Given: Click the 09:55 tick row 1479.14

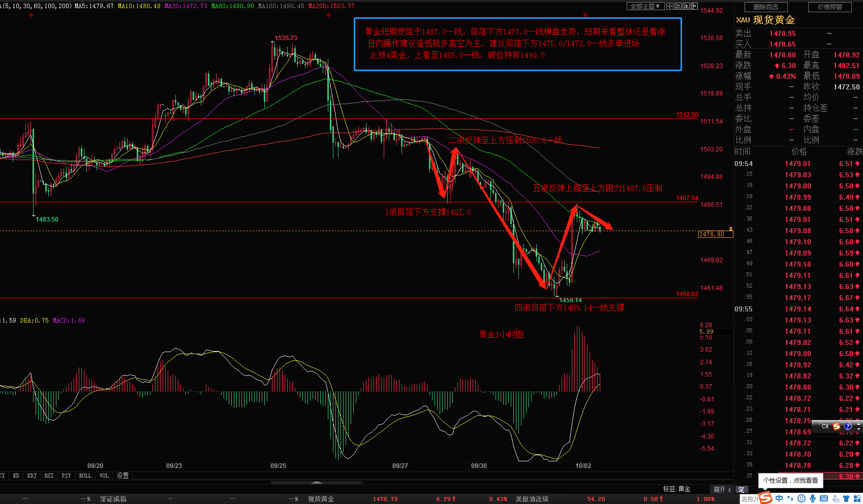Looking at the screenshot, I should [798, 309].
